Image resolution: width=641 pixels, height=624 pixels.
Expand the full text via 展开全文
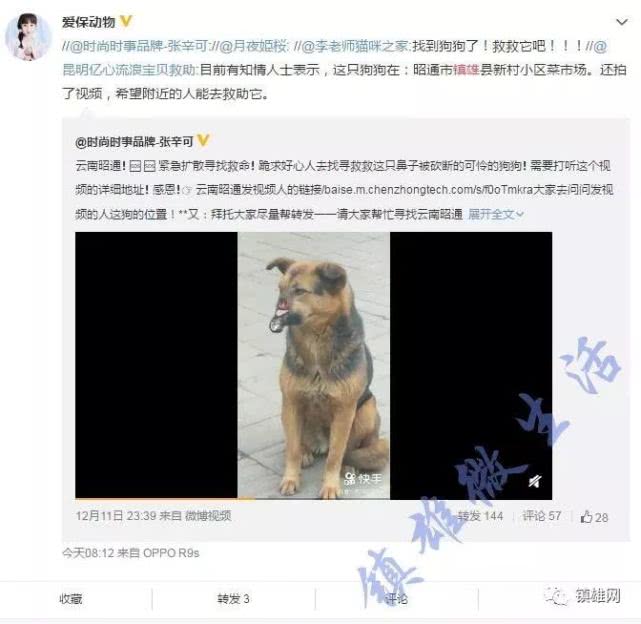(x=495, y=214)
